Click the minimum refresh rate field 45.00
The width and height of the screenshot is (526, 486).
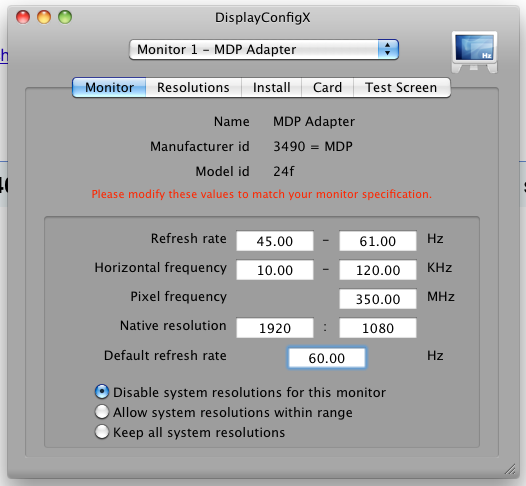(x=275, y=241)
